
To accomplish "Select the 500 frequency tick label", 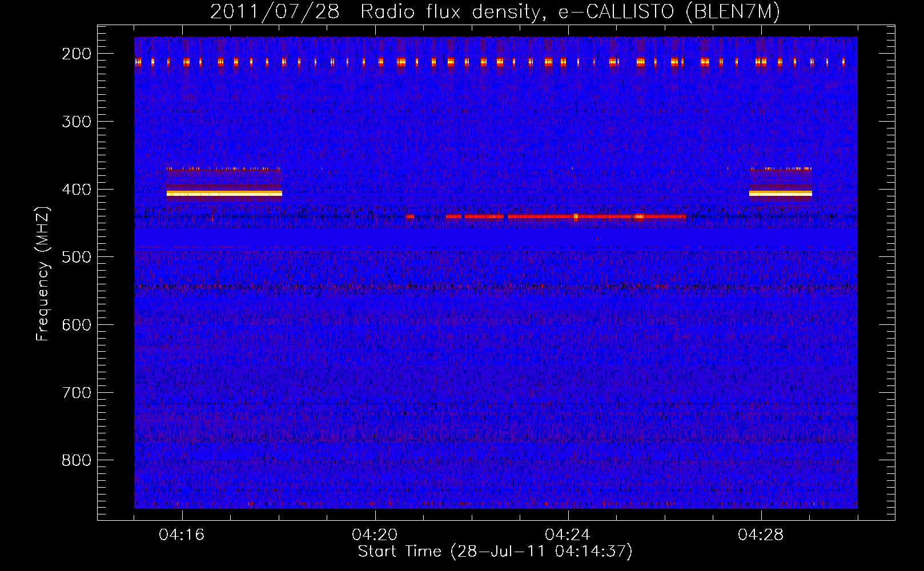I will [77, 256].
